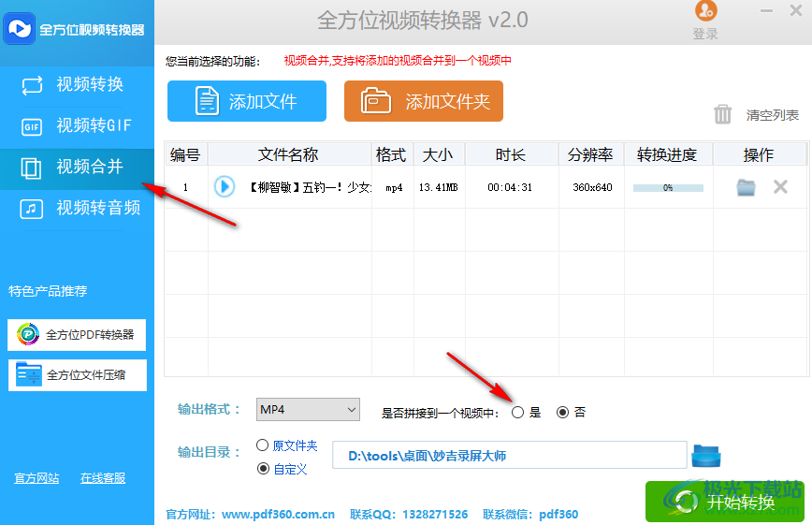This screenshot has height=525, width=812.
Task: Click the QQ number 1328271526
Action: click(x=435, y=515)
